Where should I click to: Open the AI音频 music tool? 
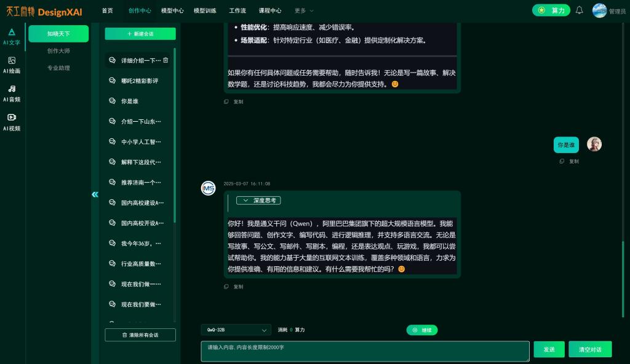point(12,93)
